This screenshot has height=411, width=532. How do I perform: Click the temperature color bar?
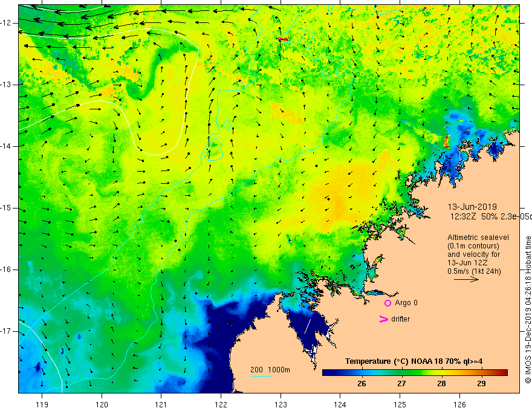coord(415,372)
